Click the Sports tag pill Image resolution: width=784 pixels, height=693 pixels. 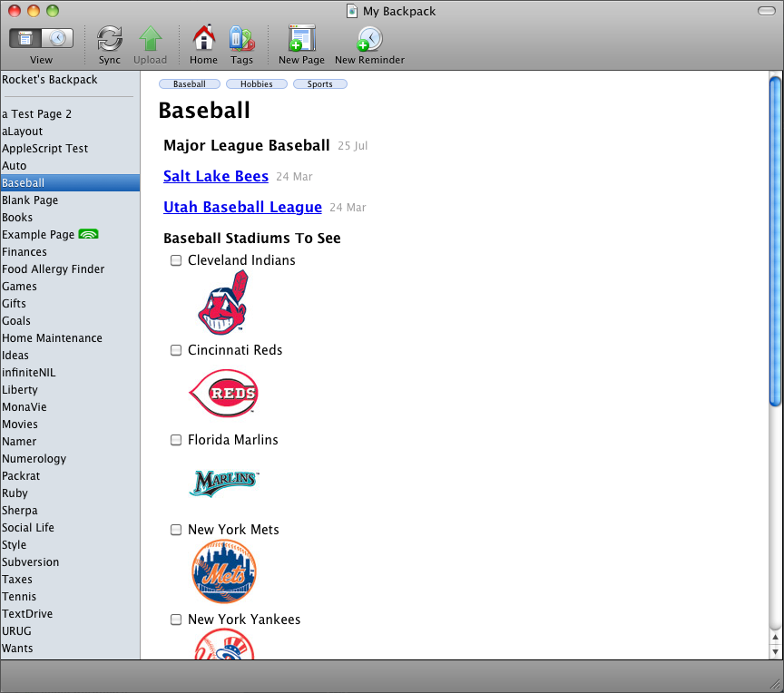[x=320, y=84]
